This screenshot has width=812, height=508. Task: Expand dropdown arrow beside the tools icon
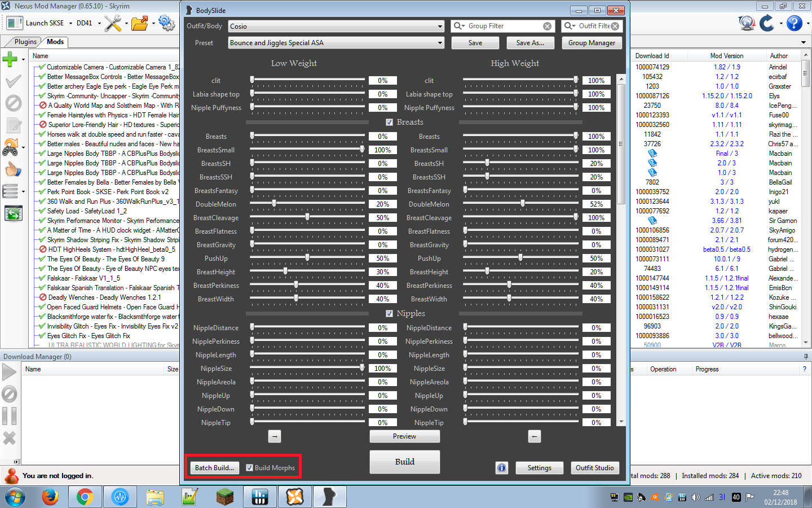pyautogui.click(x=126, y=24)
